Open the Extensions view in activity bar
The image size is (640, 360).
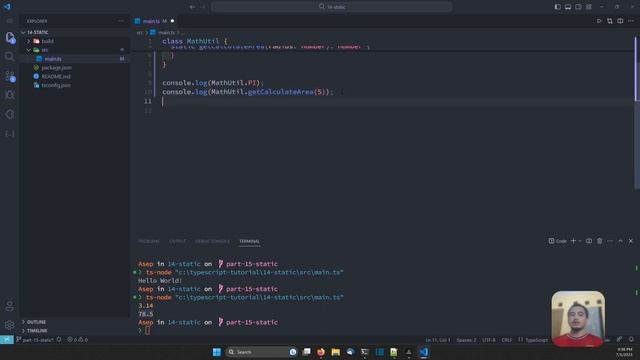point(10,114)
